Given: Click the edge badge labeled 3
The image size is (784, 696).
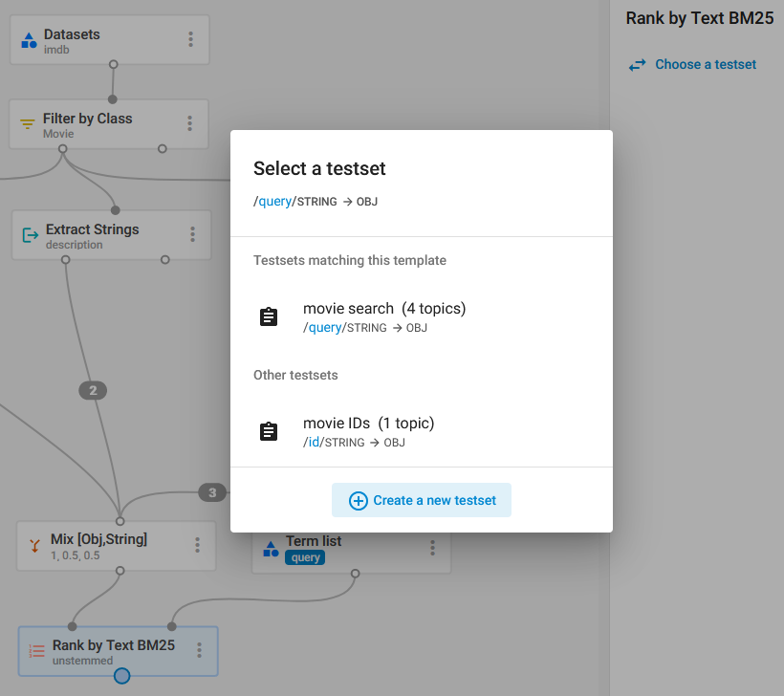Looking at the screenshot, I should (x=212, y=492).
